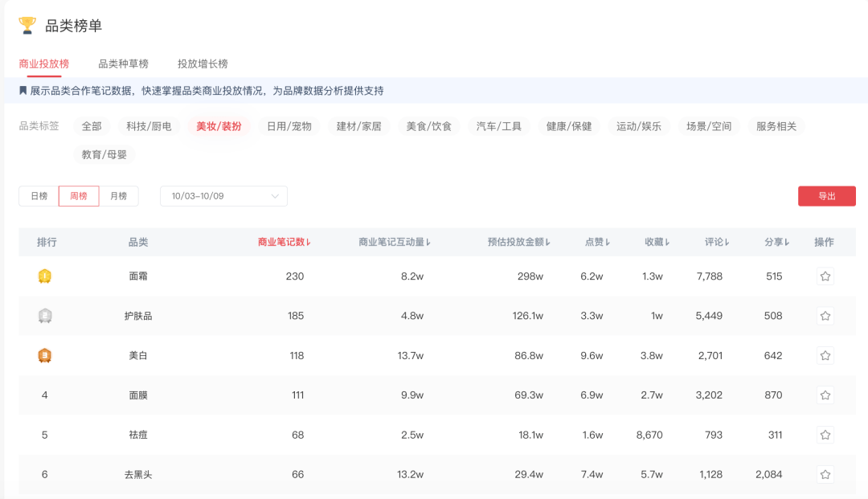Click the star icon for 面膜

[x=825, y=395]
